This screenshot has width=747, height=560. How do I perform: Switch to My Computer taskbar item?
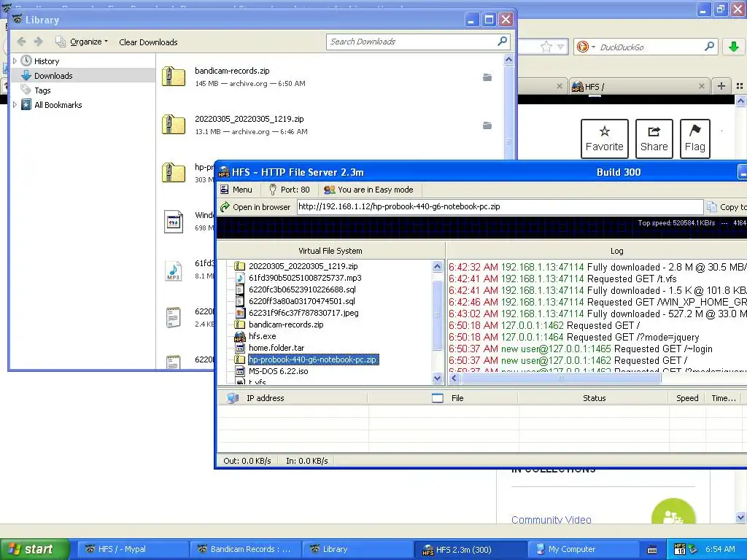(583, 549)
